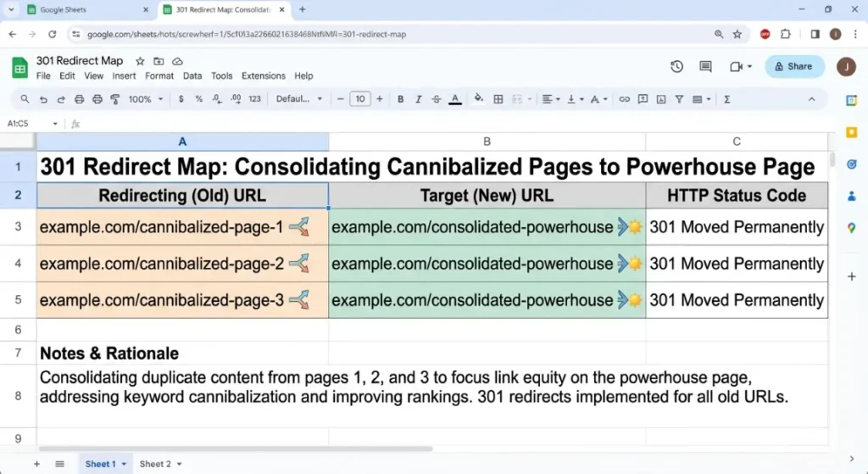
Task: Open Sheet 1 tab options arrow
Action: coord(124,464)
